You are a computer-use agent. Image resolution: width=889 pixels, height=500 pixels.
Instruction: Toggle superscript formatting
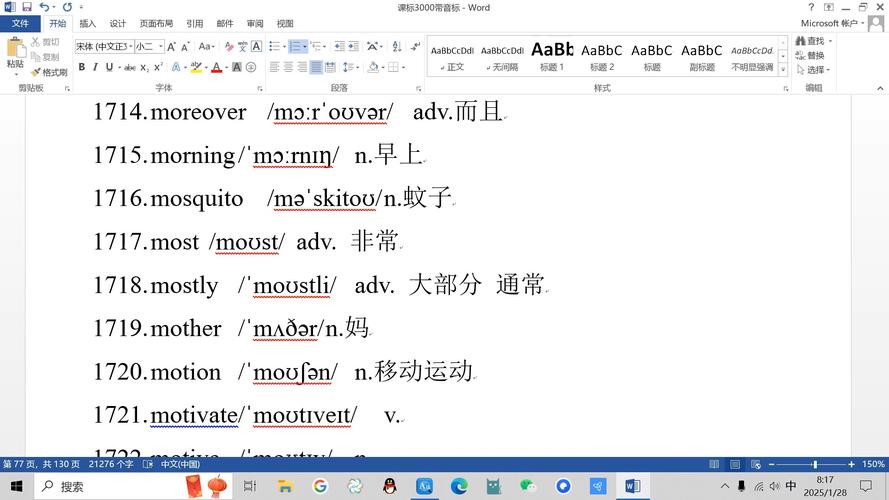pos(158,67)
